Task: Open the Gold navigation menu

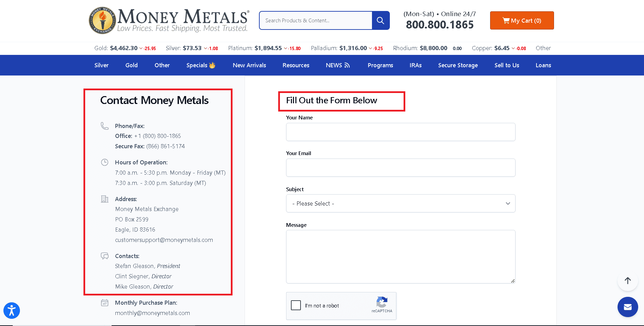Action: [x=132, y=65]
